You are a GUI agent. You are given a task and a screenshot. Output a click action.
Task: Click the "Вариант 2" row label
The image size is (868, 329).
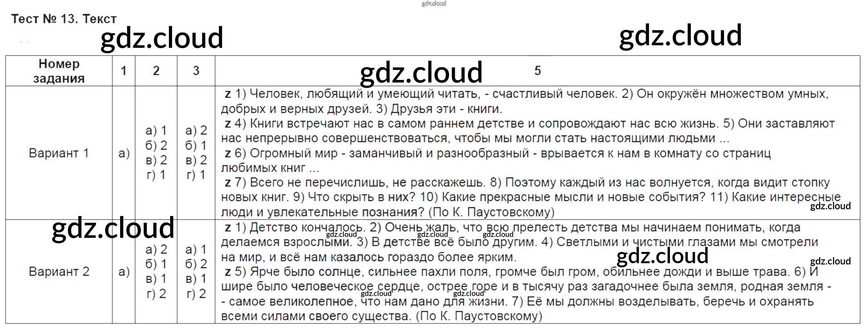tap(59, 271)
